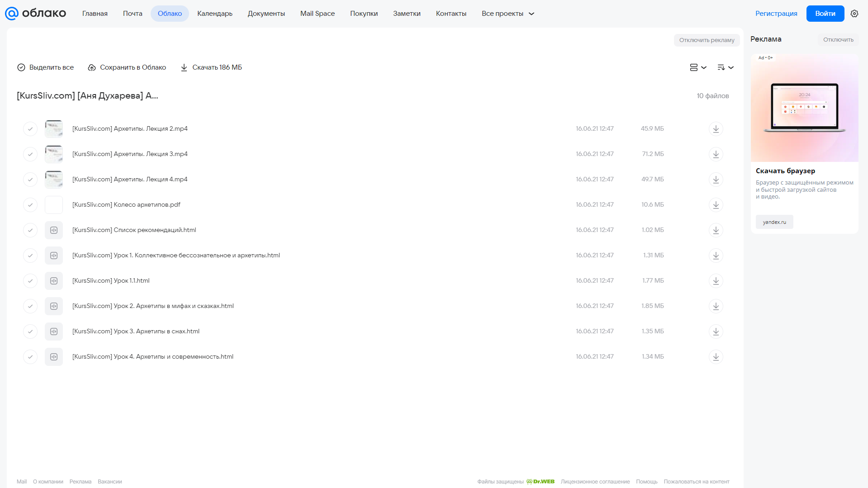Download the Урок 1.1.html file
Viewport: 868px width, 488px height.
[716, 281]
